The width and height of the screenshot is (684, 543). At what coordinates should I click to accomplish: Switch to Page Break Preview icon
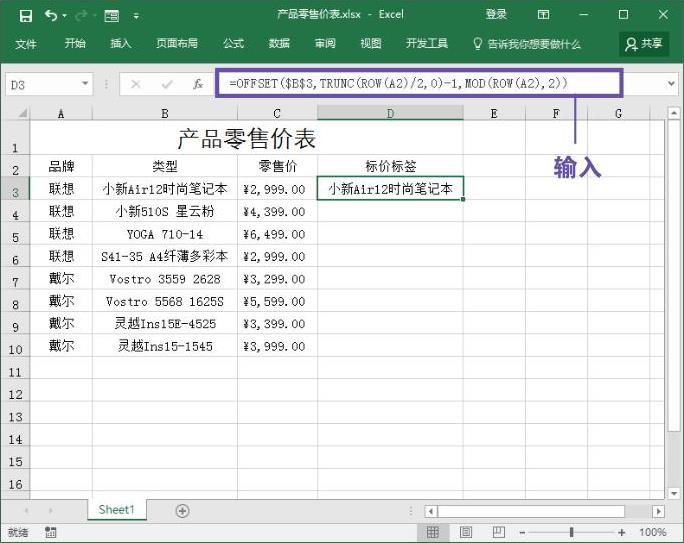[499, 532]
